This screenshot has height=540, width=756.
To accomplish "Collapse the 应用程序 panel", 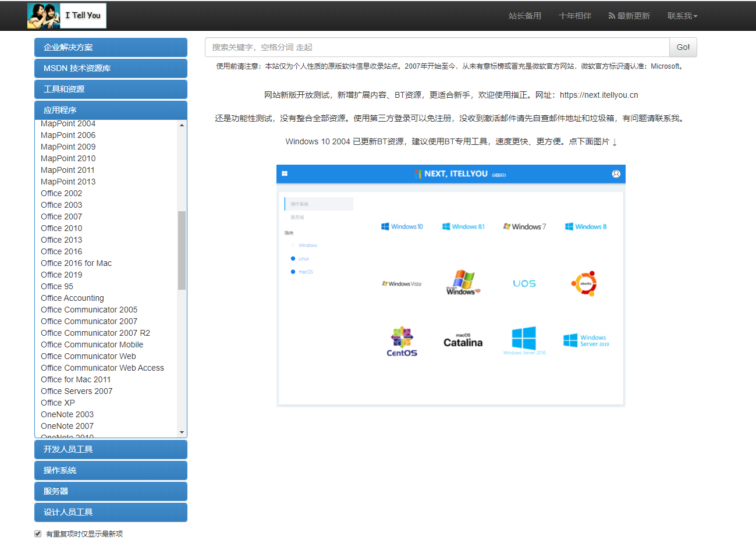I will coord(111,110).
